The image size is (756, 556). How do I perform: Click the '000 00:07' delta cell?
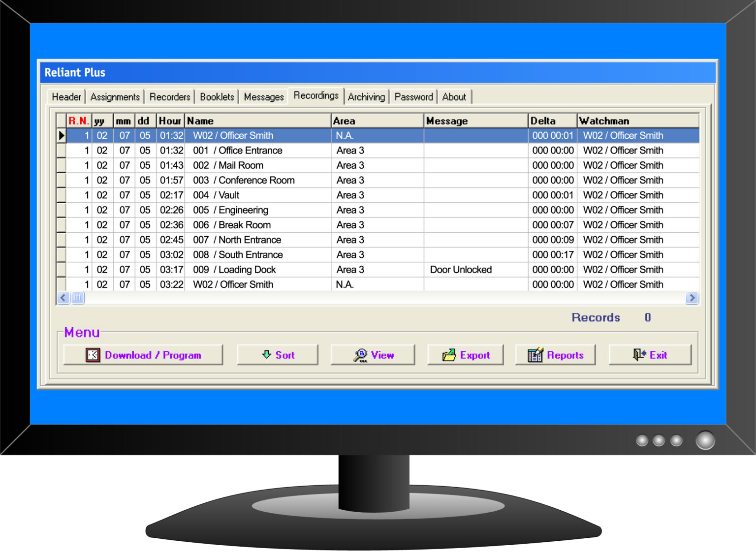coord(553,225)
